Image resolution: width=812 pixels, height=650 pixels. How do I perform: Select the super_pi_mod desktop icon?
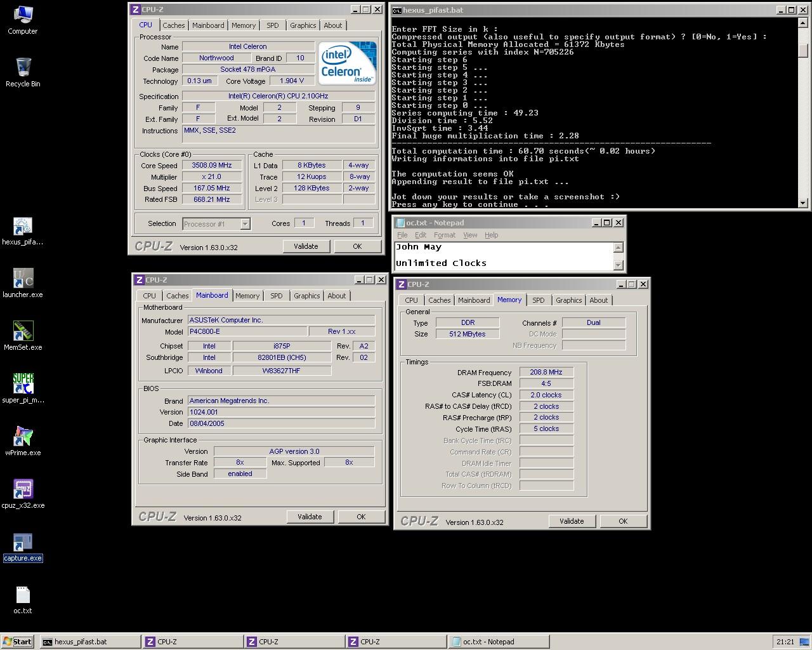pos(23,388)
